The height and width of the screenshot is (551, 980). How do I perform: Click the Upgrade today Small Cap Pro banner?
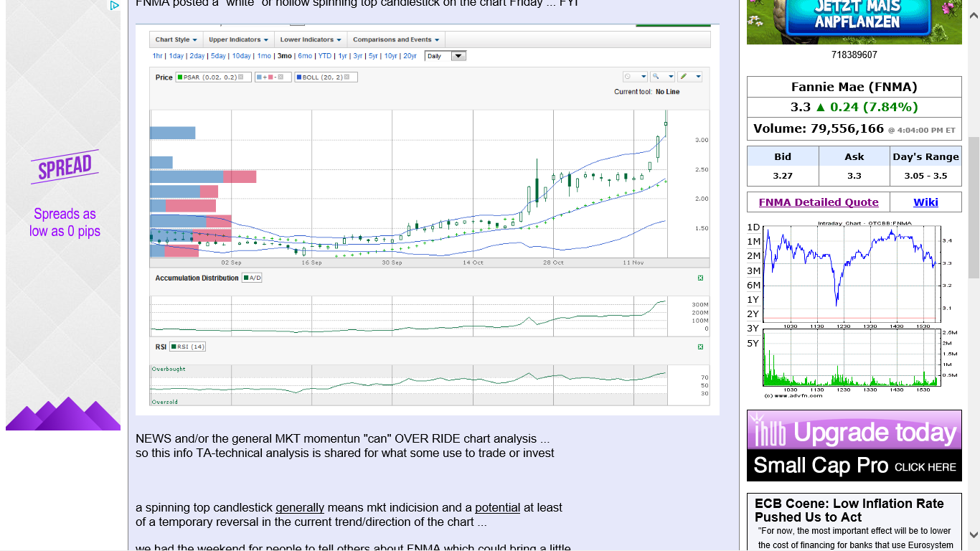[x=854, y=446]
